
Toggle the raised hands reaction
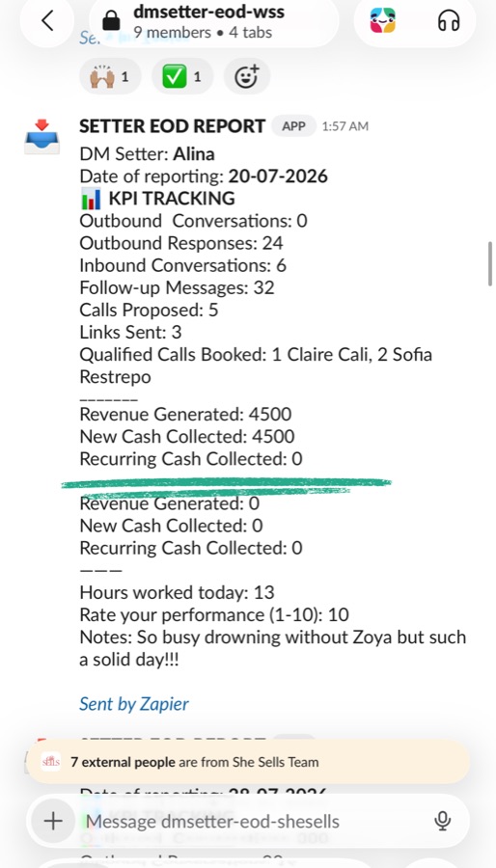[x=110, y=76]
